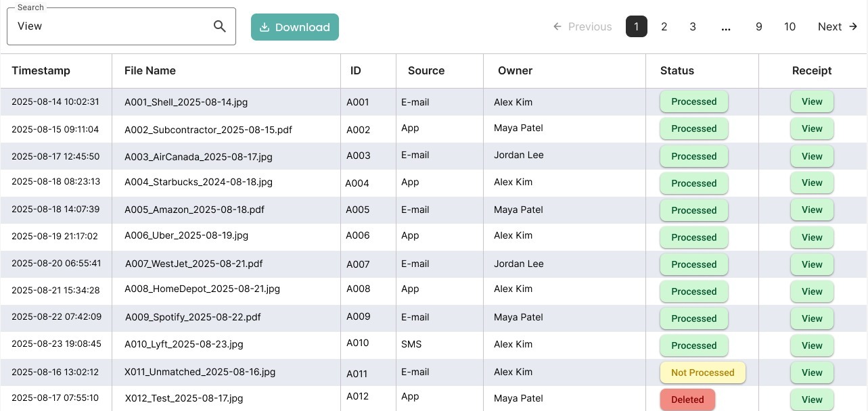View receipt for X012_Test file
The width and height of the screenshot is (868, 411).
(x=812, y=400)
